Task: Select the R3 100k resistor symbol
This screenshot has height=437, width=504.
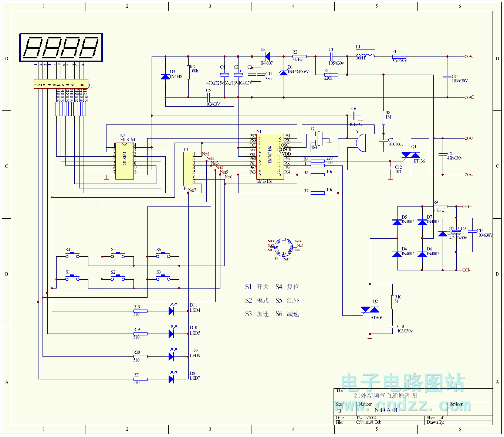Action: tap(188, 72)
